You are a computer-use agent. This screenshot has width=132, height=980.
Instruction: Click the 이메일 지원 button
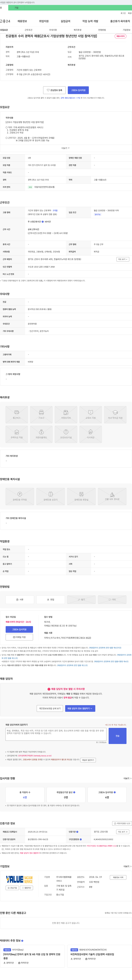click(19, 637)
